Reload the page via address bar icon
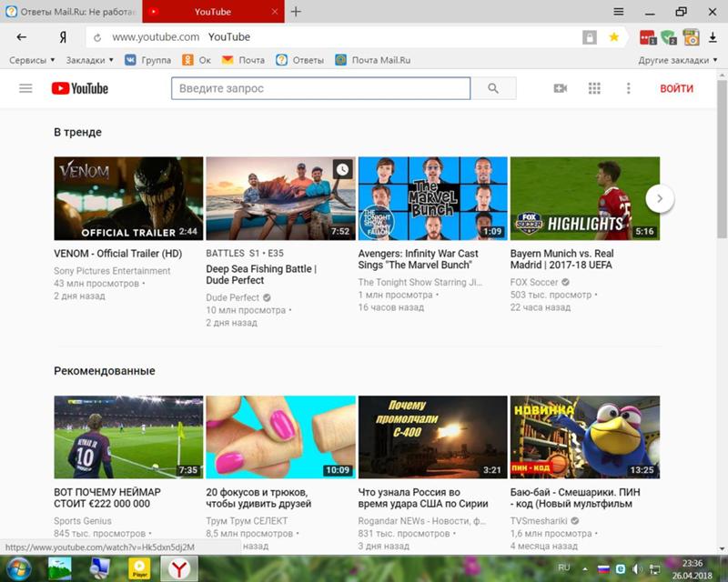 click(x=97, y=37)
